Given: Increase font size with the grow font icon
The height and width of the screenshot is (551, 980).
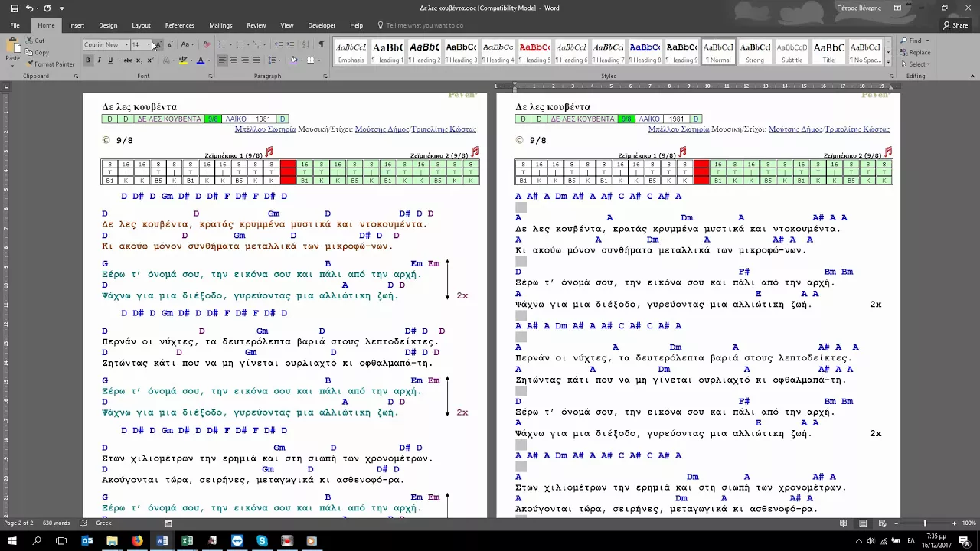Looking at the screenshot, I should click(158, 44).
